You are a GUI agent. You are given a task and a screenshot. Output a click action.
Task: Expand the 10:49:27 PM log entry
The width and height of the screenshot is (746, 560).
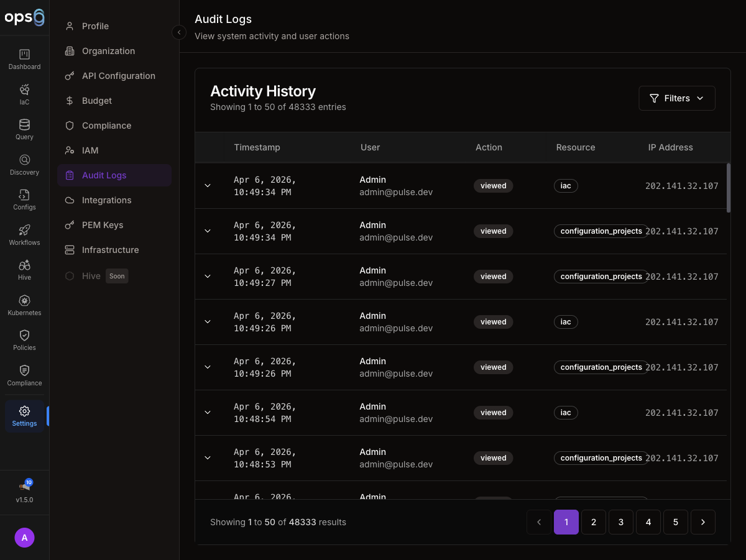(208, 277)
